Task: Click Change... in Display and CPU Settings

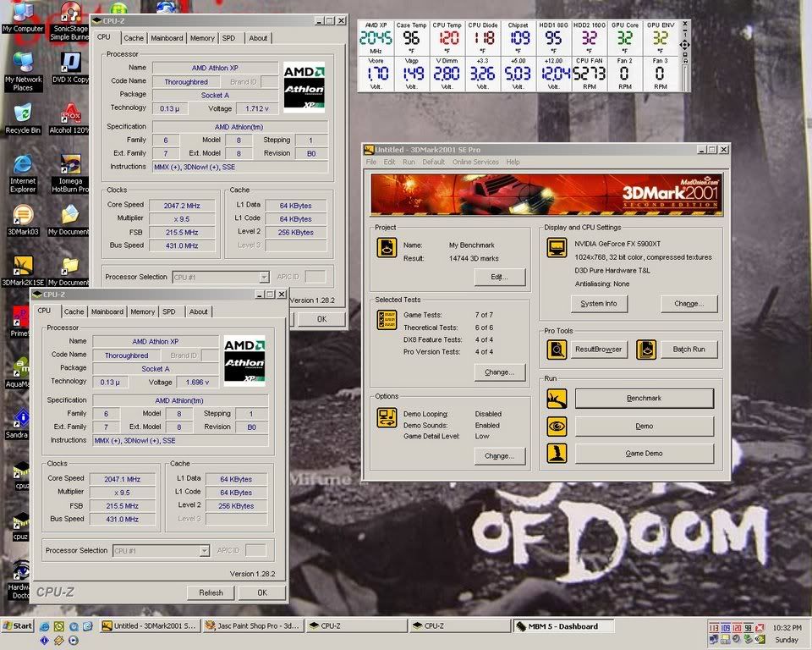Action: pyautogui.click(x=689, y=304)
